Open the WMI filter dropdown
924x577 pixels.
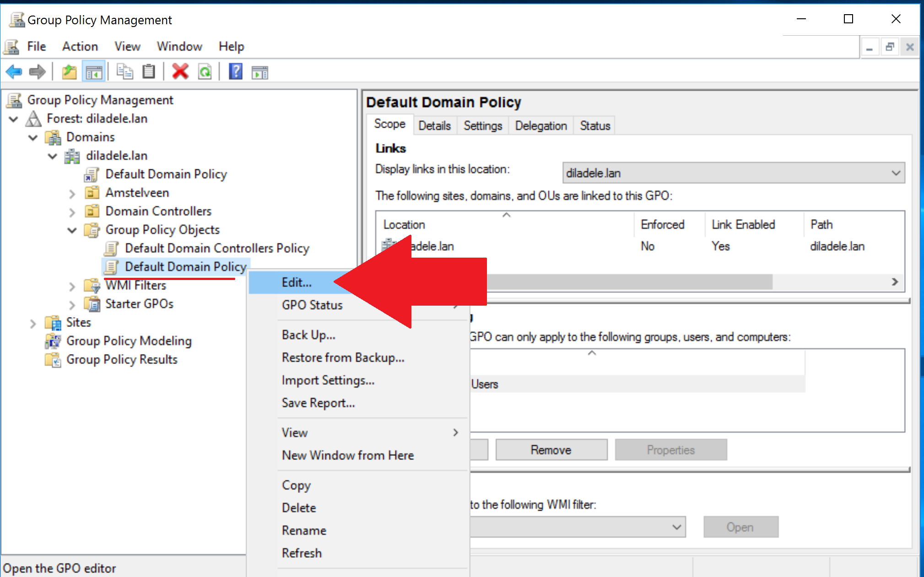tap(676, 527)
